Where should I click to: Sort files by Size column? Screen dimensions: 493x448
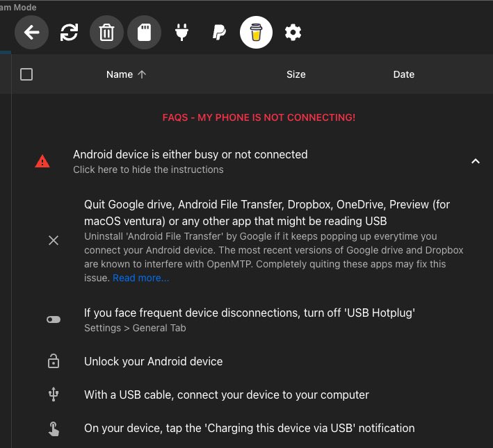[296, 74]
